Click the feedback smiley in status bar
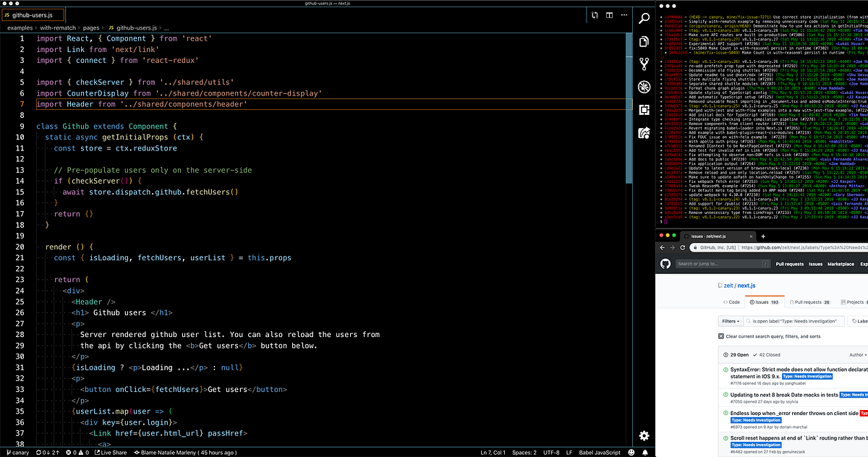The width and height of the screenshot is (868, 457). pyautogui.click(x=631, y=452)
